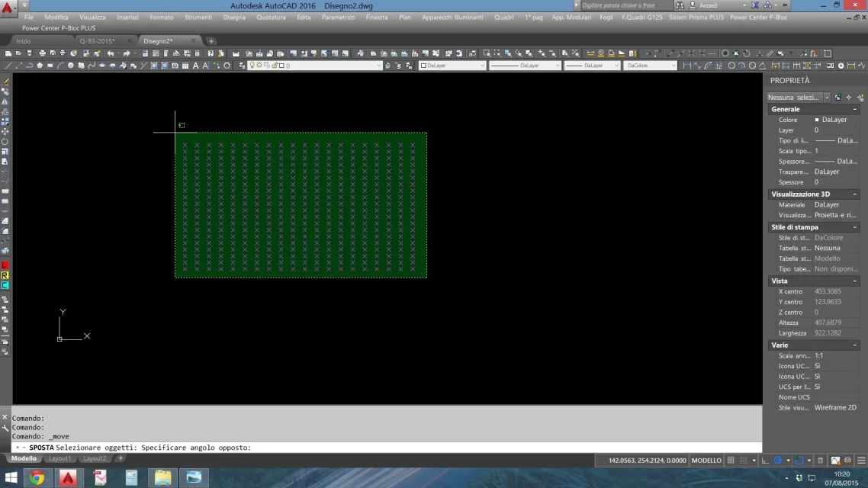Viewport: 868px width, 488px height.
Task: Toggle the drawing grid display
Action: pyautogui.click(x=731, y=461)
